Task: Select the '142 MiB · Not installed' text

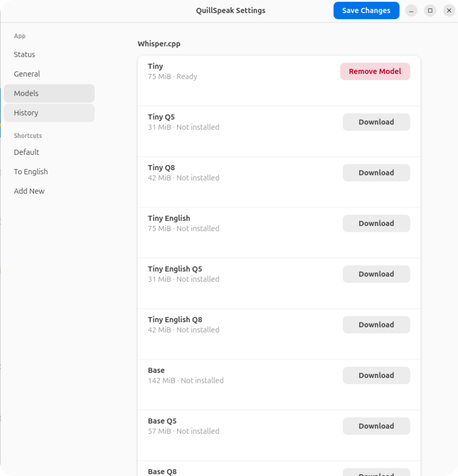Action: pos(186,380)
